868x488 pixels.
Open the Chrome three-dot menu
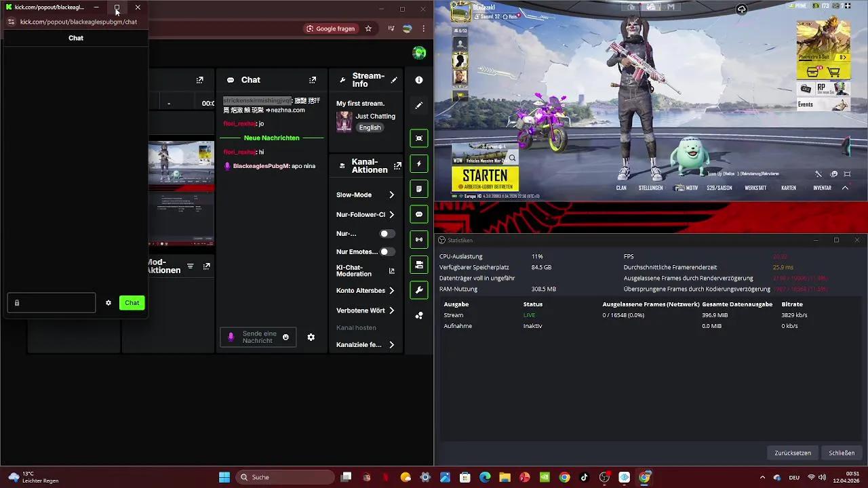[x=424, y=28]
